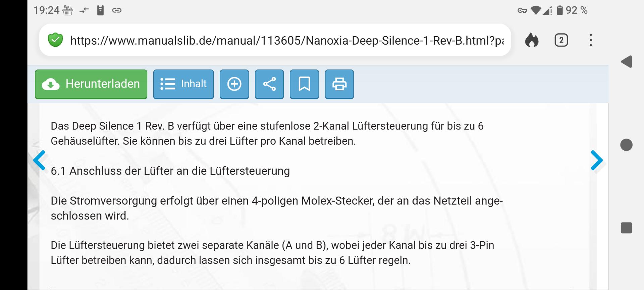Share the manual via share icon
Viewport: 644px width, 290px height.
[269, 84]
